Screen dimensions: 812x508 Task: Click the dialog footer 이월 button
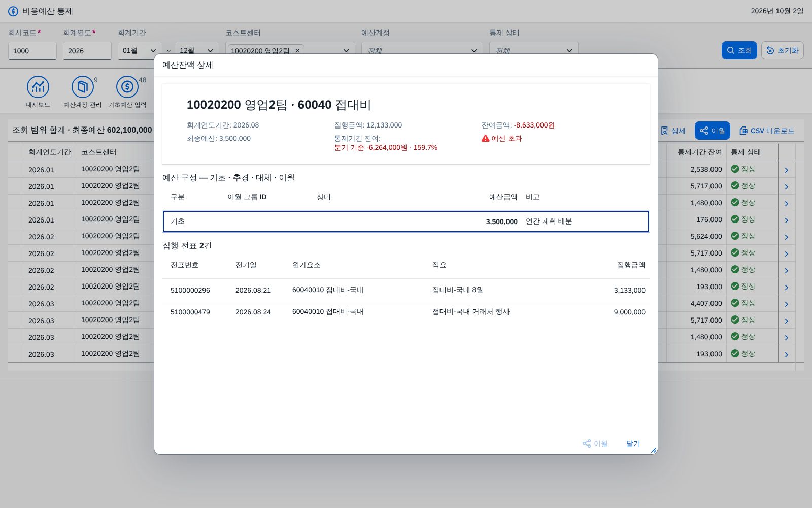[595, 443]
